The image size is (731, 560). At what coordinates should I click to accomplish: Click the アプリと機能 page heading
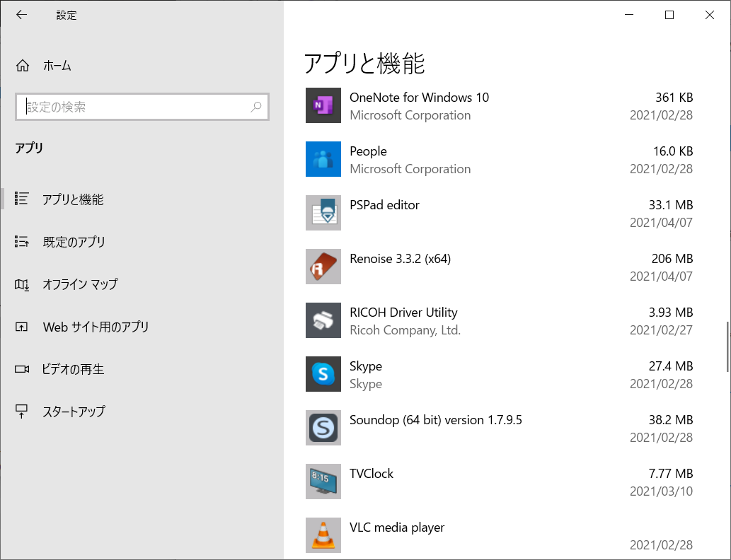(364, 63)
